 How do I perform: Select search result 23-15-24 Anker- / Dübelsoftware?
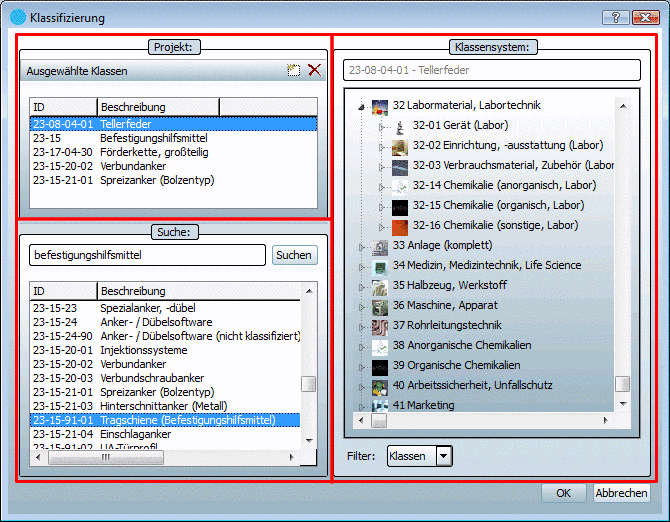pos(165,322)
